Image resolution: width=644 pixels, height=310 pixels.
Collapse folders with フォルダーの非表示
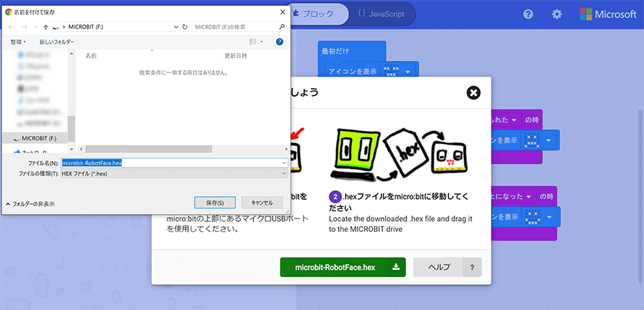(x=30, y=204)
